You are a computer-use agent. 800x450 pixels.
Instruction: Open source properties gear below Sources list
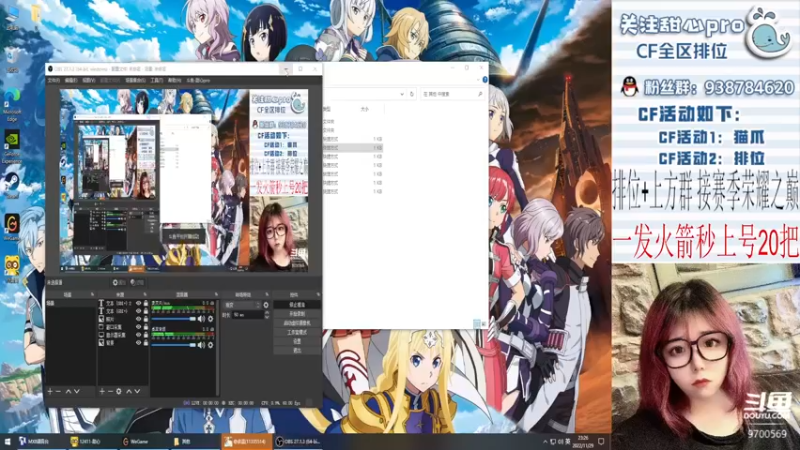(x=119, y=391)
